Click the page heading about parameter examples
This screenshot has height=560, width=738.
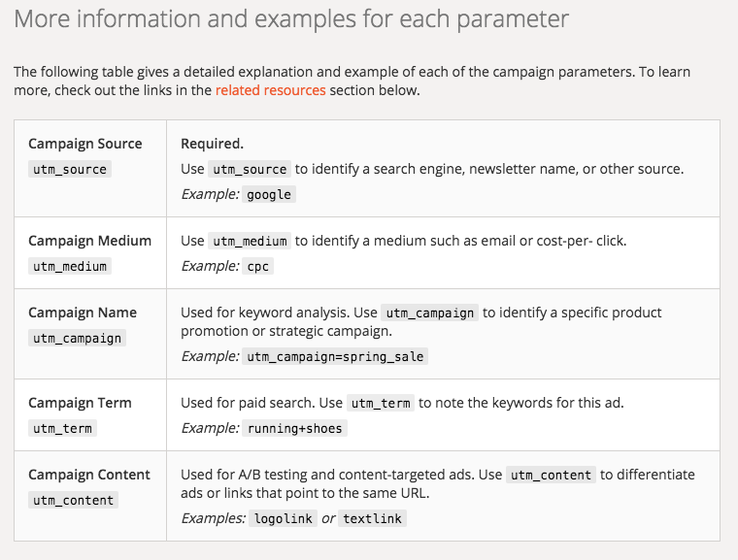(291, 19)
